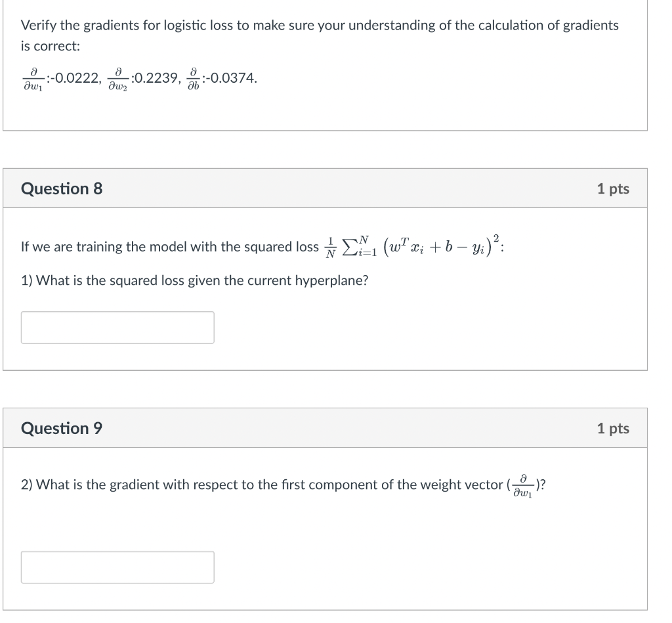This screenshot has width=672, height=623.
Task: Click the "Question 9" heading
Action: tap(62, 429)
